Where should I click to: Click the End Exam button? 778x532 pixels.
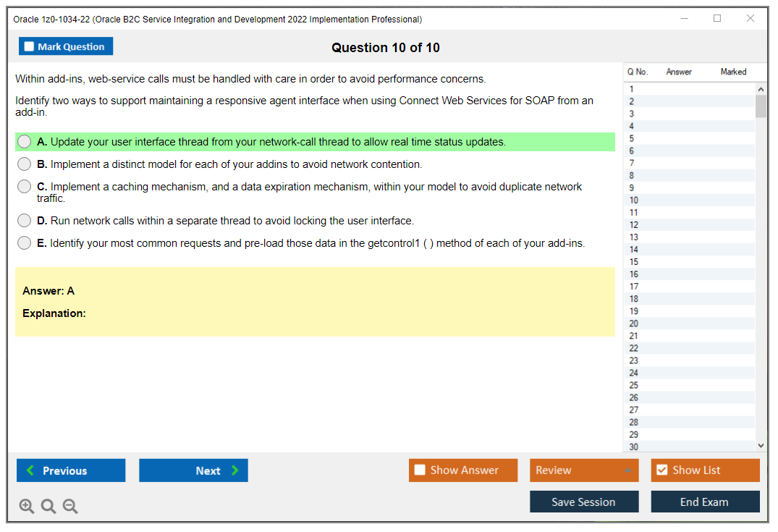[x=705, y=502]
